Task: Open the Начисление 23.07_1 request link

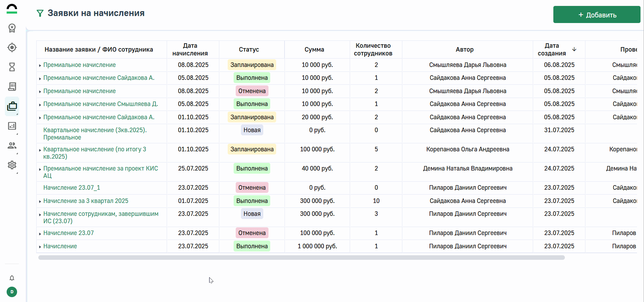Action: 71,188
